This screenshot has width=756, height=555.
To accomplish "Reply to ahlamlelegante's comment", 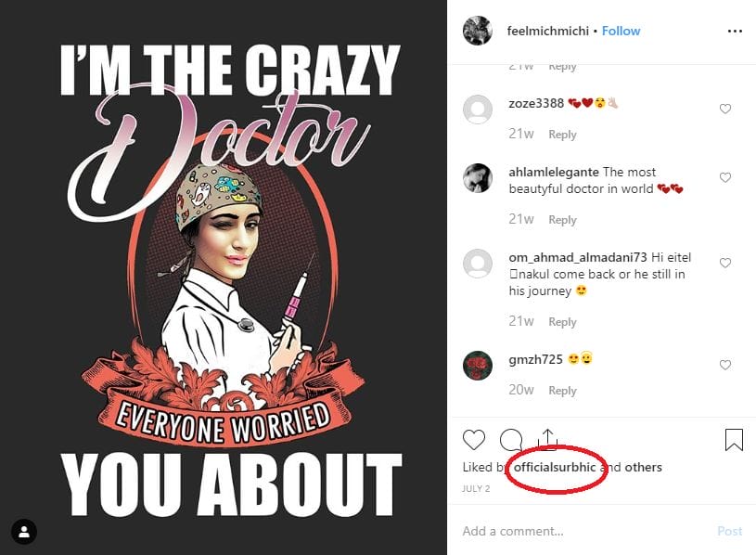I will click(x=562, y=220).
